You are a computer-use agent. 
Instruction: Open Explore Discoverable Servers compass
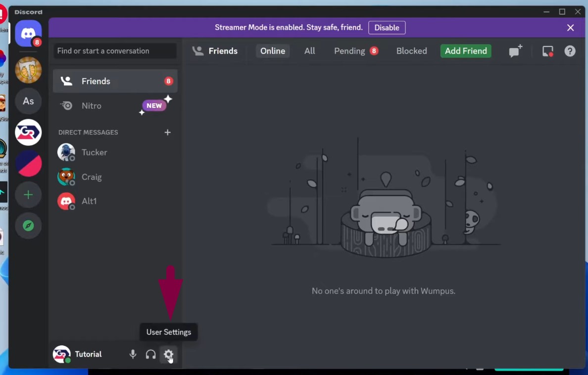[x=28, y=226]
